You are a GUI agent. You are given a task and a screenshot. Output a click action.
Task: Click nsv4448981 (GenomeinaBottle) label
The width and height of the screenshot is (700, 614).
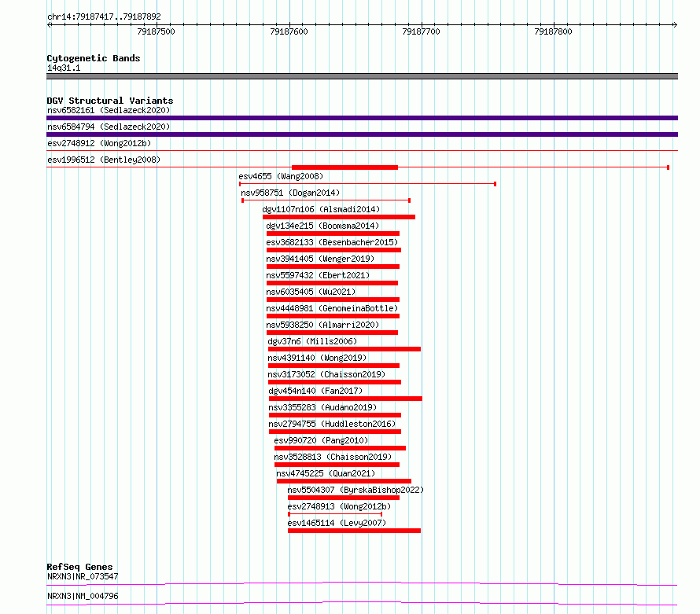(332, 308)
